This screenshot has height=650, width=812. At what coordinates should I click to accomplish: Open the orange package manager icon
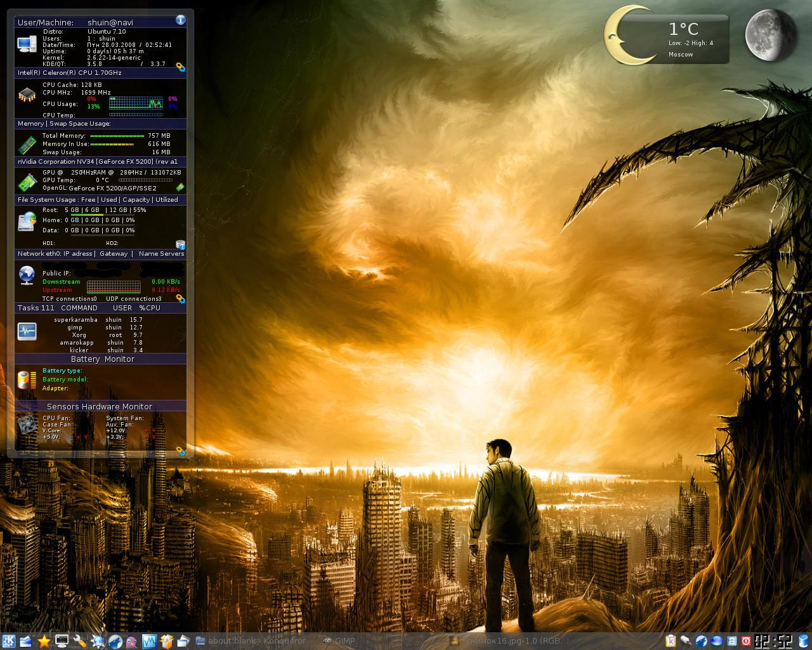click(166, 641)
